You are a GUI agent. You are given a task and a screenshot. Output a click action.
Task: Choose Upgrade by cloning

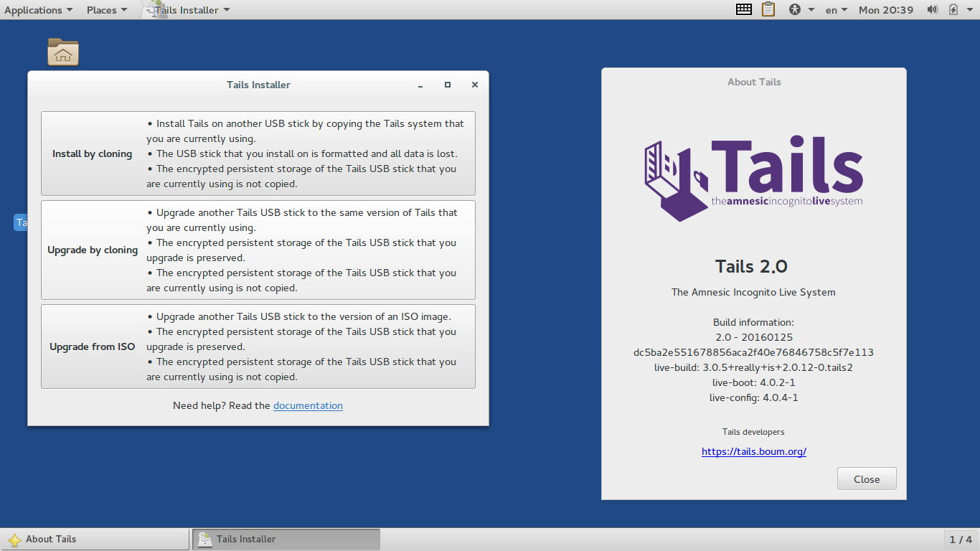(x=258, y=250)
